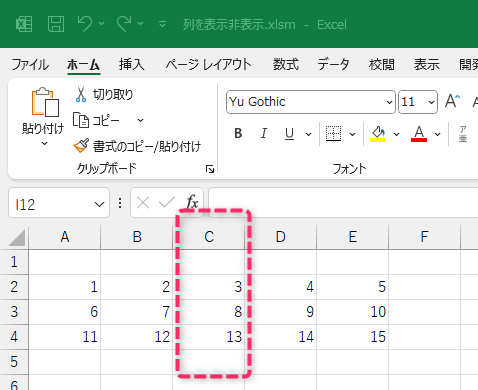Select column E header
The image size is (478, 390).
tap(353, 237)
